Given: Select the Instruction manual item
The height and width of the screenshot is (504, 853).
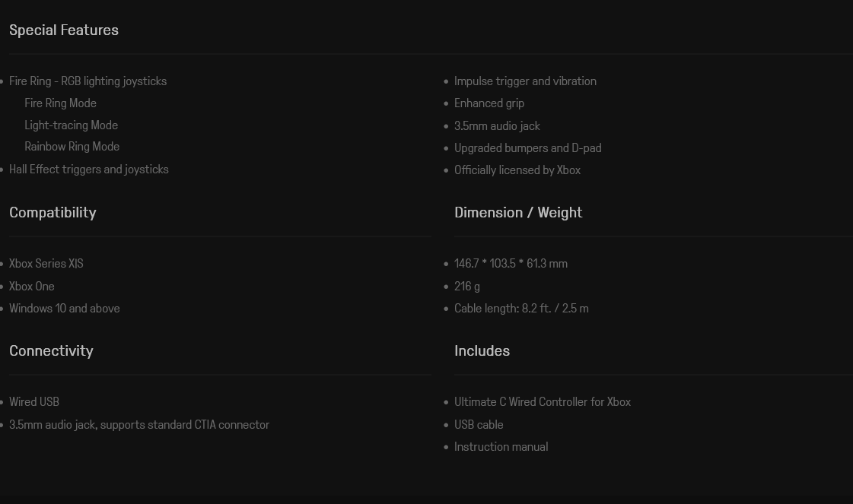Looking at the screenshot, I should 501,447.
